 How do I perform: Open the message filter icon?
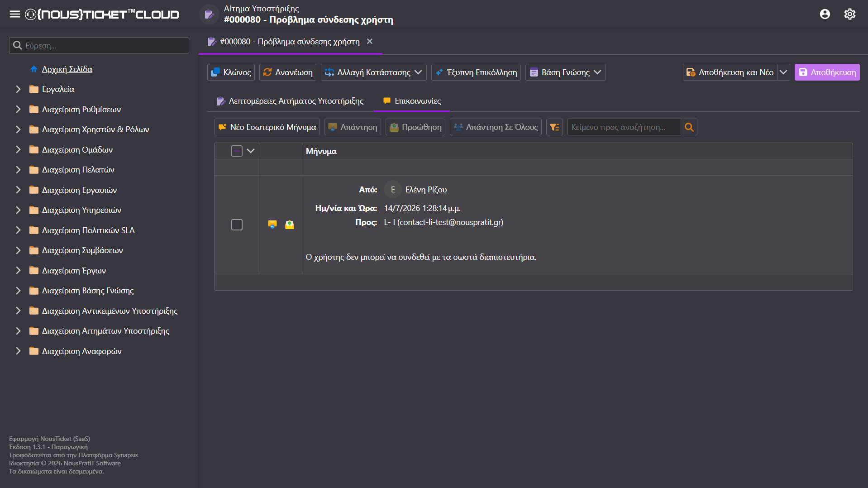(554, 127)
